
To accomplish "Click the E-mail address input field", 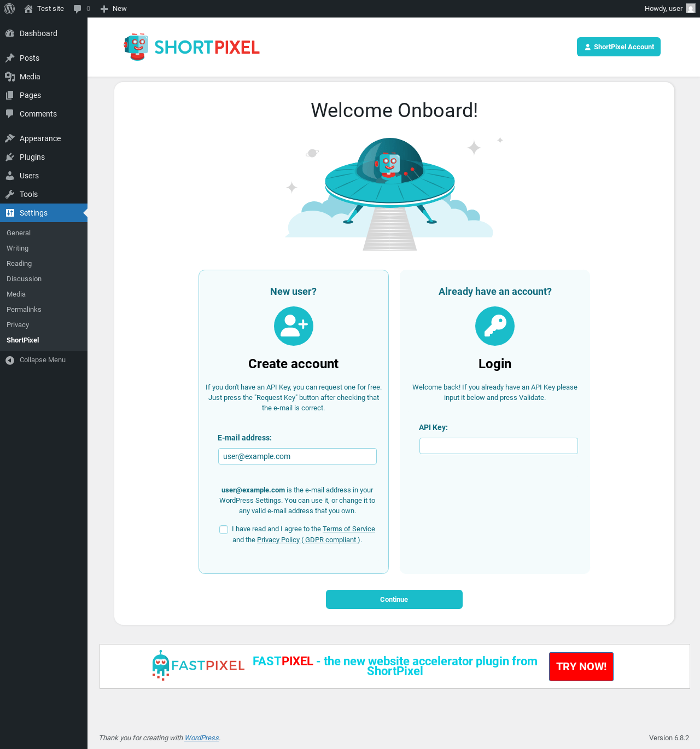I will [x=297, y=456].
